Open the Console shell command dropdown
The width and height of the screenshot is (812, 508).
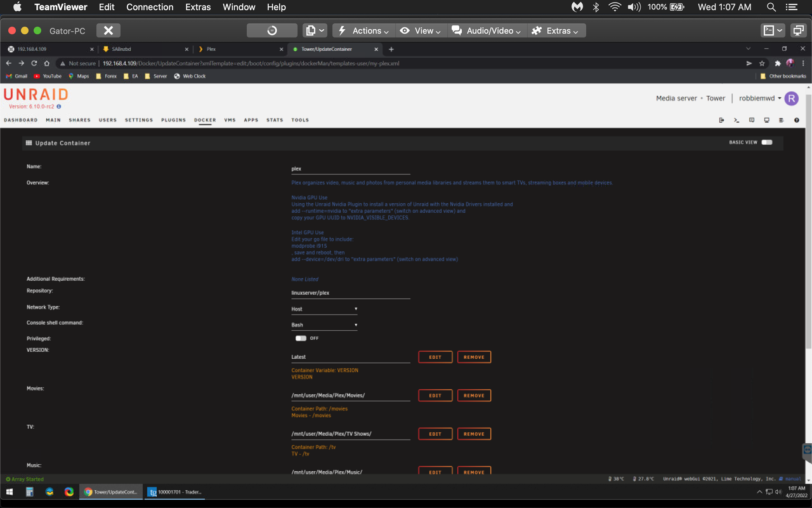[x=324, y=324]
